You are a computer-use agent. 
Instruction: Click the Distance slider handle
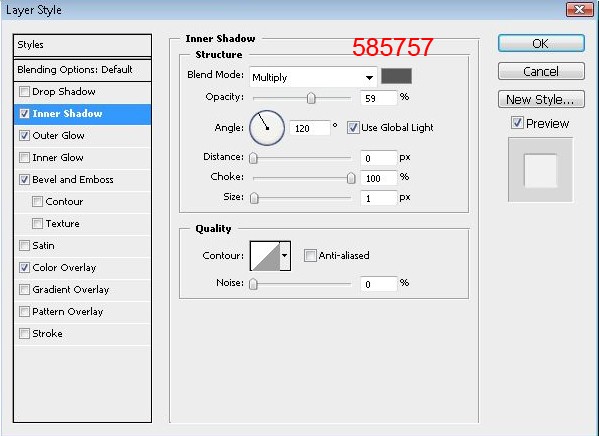[253, 158]
